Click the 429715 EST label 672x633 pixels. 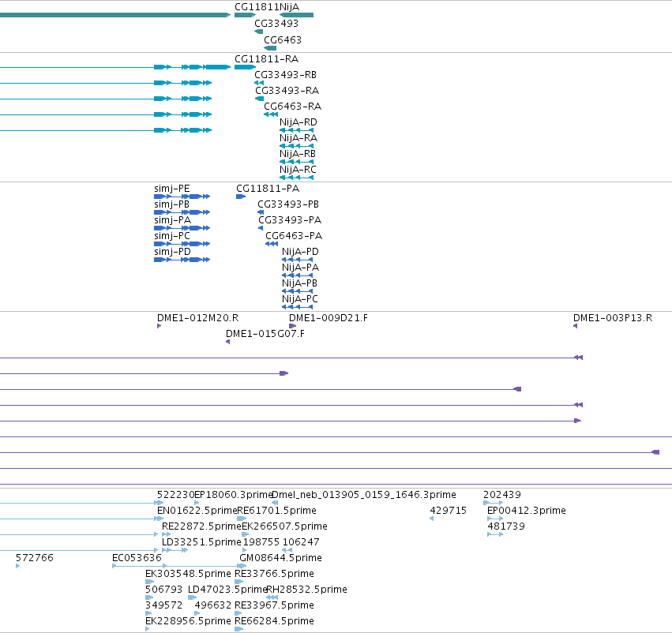pos(448,511)
